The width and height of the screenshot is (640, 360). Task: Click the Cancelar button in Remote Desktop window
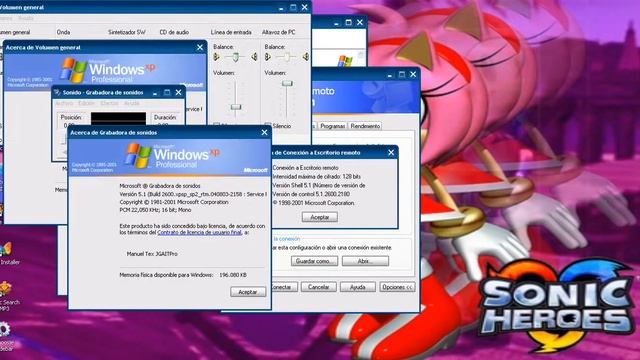pyautogui.click(x=318, y=287)
